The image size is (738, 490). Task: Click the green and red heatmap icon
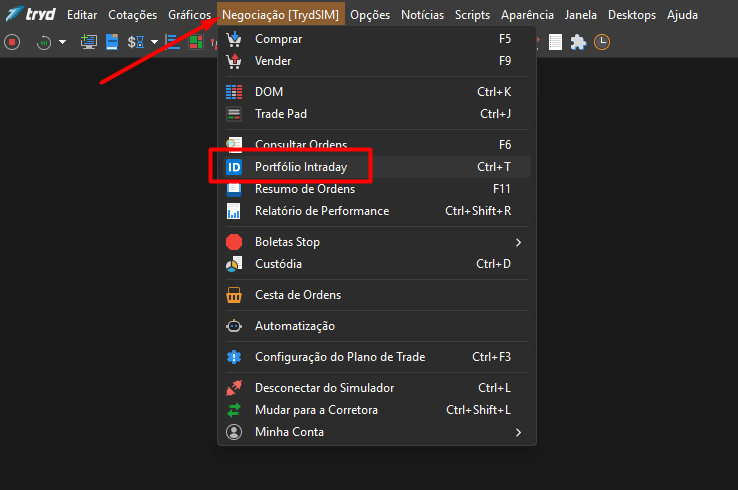(x=196, y=42)
